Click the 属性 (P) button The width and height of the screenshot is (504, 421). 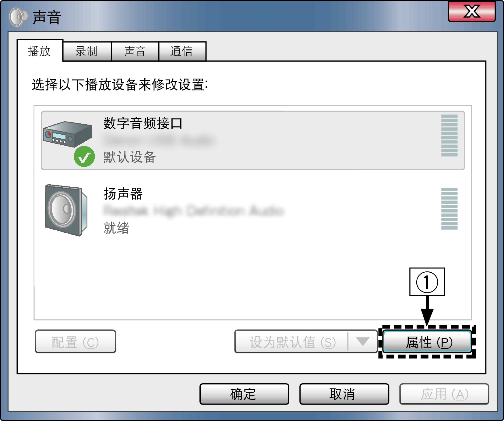(427, 342)
